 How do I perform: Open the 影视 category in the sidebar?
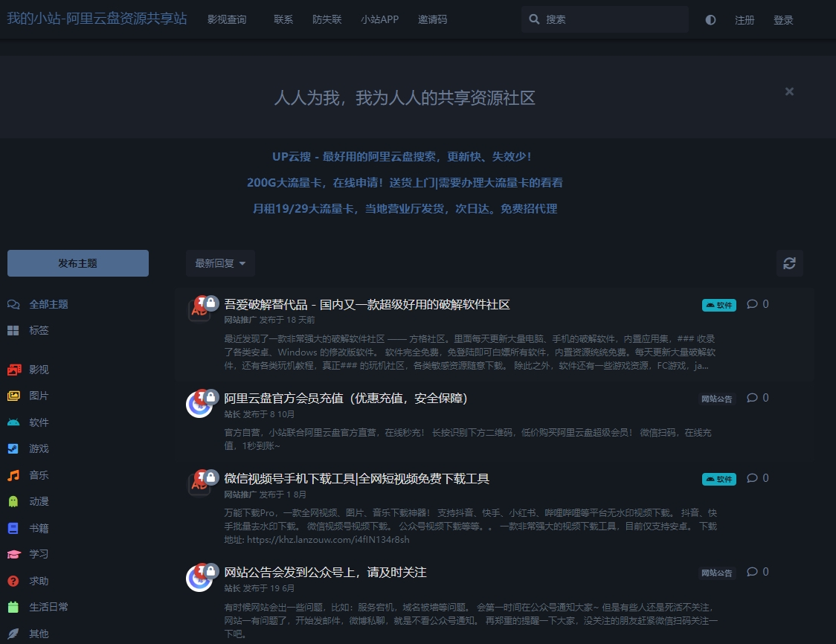point(13,369)
